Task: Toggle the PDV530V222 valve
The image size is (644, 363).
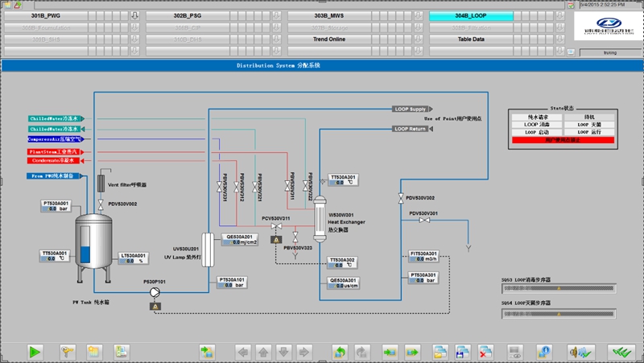Action: pyautogui.click(x=304, y=188)
